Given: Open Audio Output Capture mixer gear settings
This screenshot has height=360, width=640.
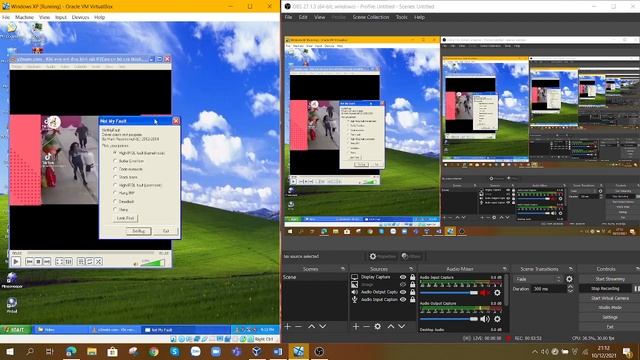Looking at the screenshot, I should (497, 319).
